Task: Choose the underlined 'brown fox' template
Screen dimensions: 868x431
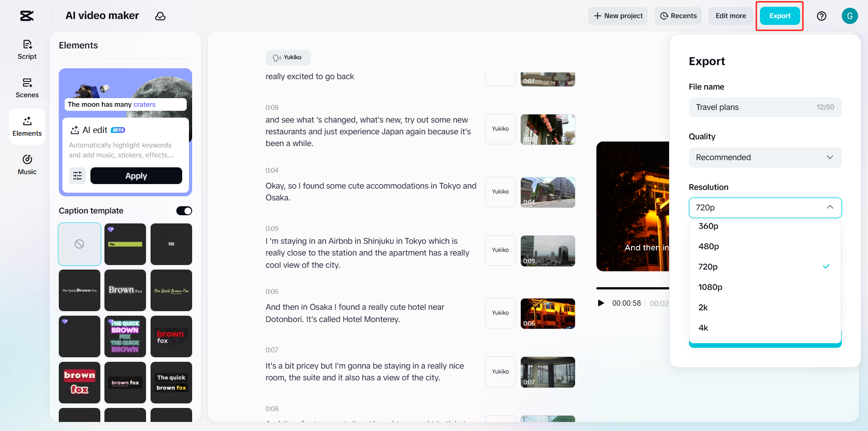Action: [125, 383]
